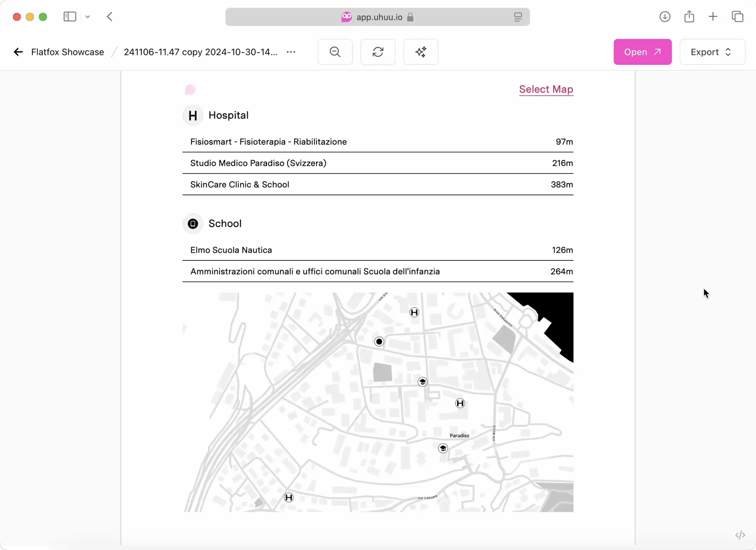
Task: Click the refresh sync icon
Action: coord(378,52)
